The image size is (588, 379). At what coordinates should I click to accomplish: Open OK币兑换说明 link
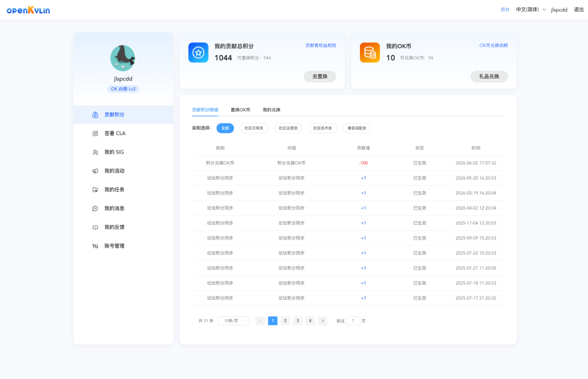[x=493, y=45]
